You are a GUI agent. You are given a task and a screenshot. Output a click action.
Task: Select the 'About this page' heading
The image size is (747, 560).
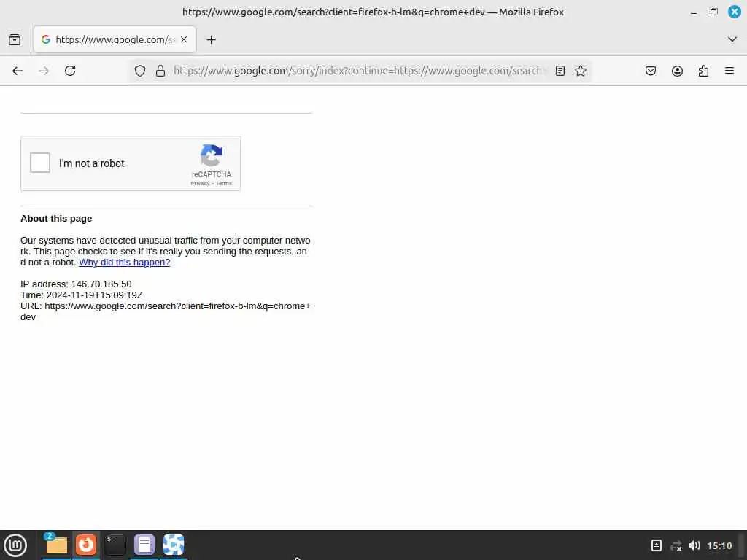[56, 219]
